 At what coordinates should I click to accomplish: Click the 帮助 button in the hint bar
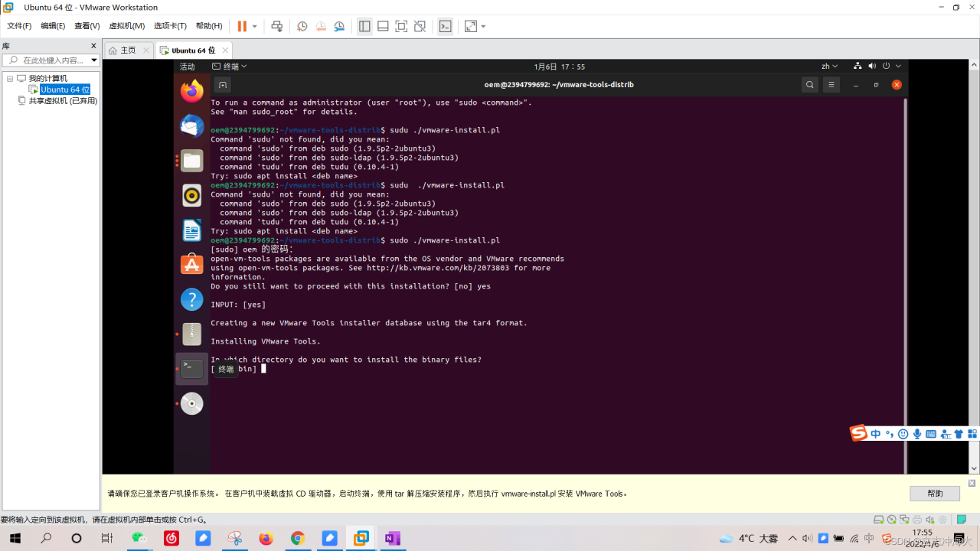[x=935, y=494]
